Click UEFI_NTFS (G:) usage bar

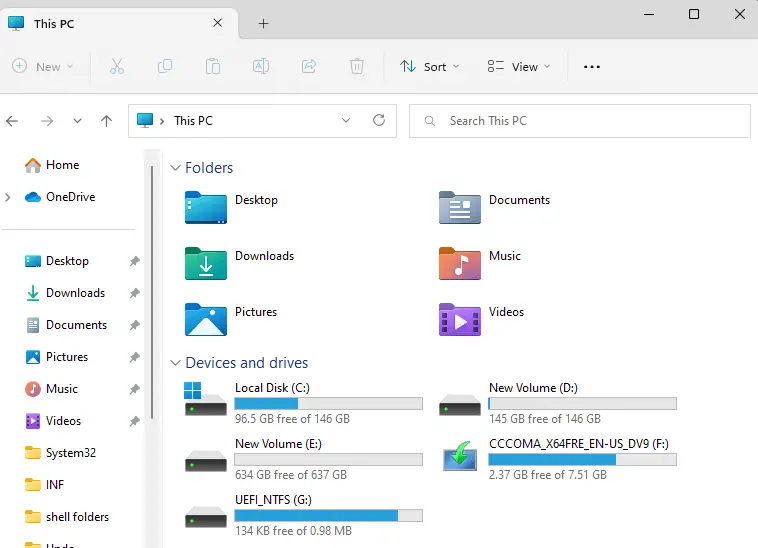point(328,516)
